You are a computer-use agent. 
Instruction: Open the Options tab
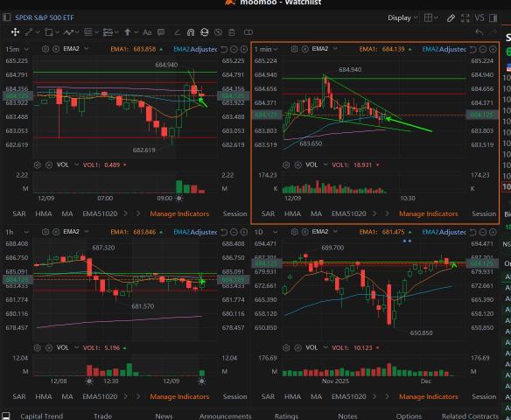coord(409,416)
